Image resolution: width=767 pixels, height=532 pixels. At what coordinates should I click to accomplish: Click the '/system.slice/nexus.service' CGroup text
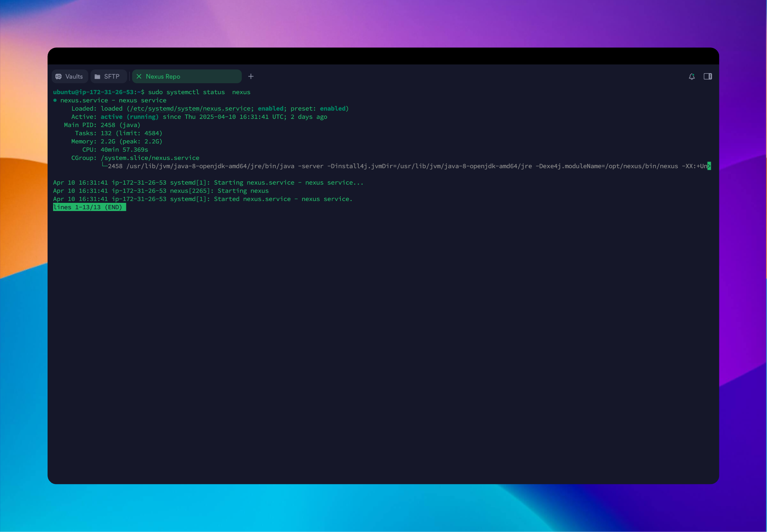(x=150, y=158)
